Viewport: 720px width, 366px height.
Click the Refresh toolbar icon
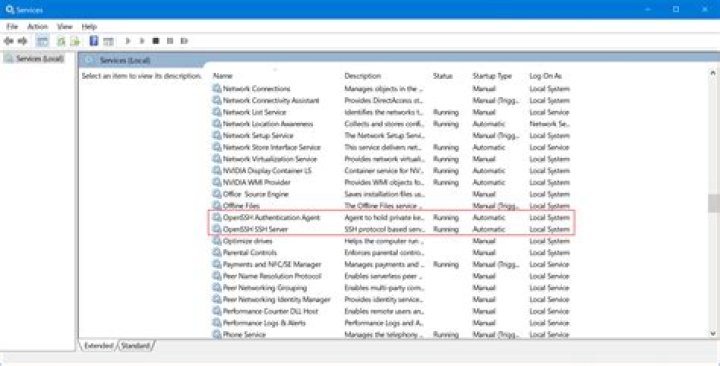tap(61, 41)
